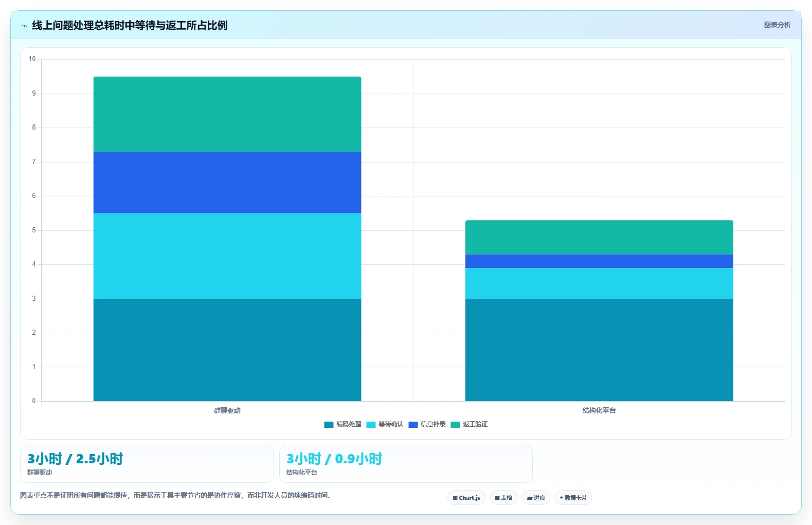Open the 3小时 / 2.5小时 data card
This screenshot has width=812, height=525.
(x=147, y=464)
